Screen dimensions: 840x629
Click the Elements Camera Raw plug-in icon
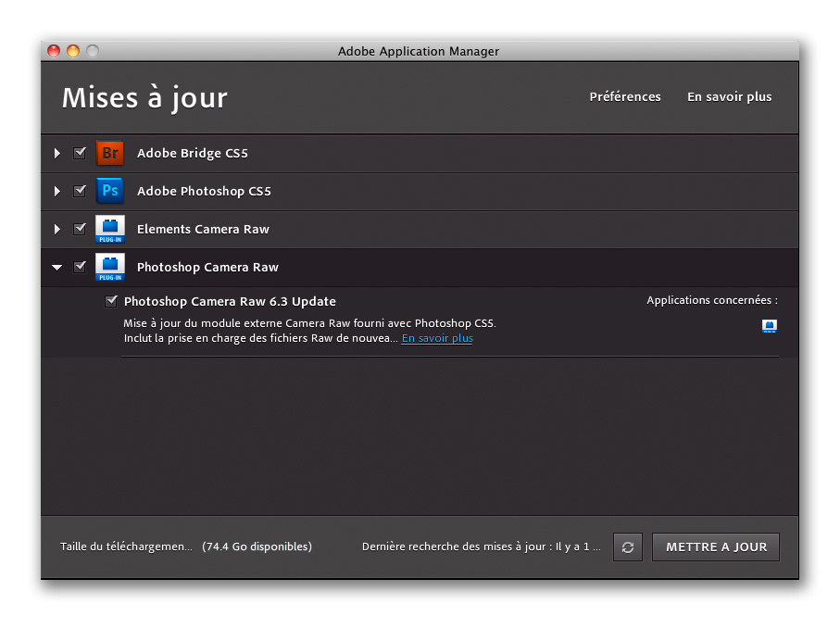click(x=110, y=229)
